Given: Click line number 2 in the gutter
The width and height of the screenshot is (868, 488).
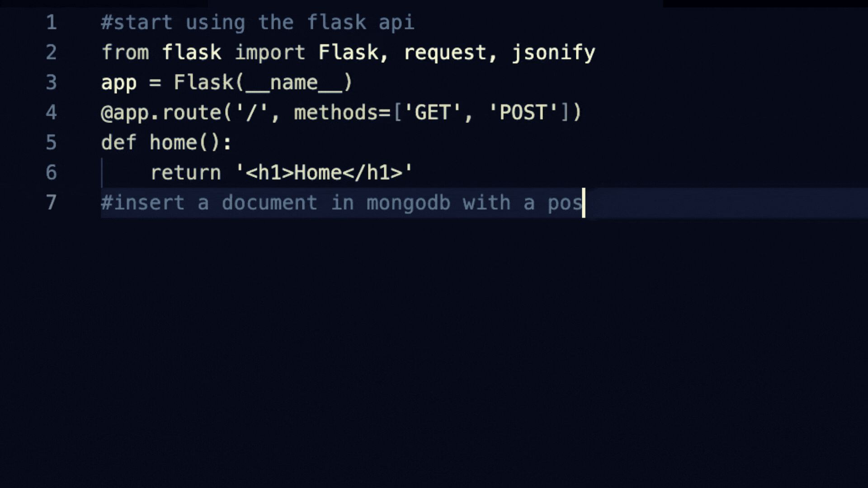Looking at the screenshot, I should click(x=52, y=52).
